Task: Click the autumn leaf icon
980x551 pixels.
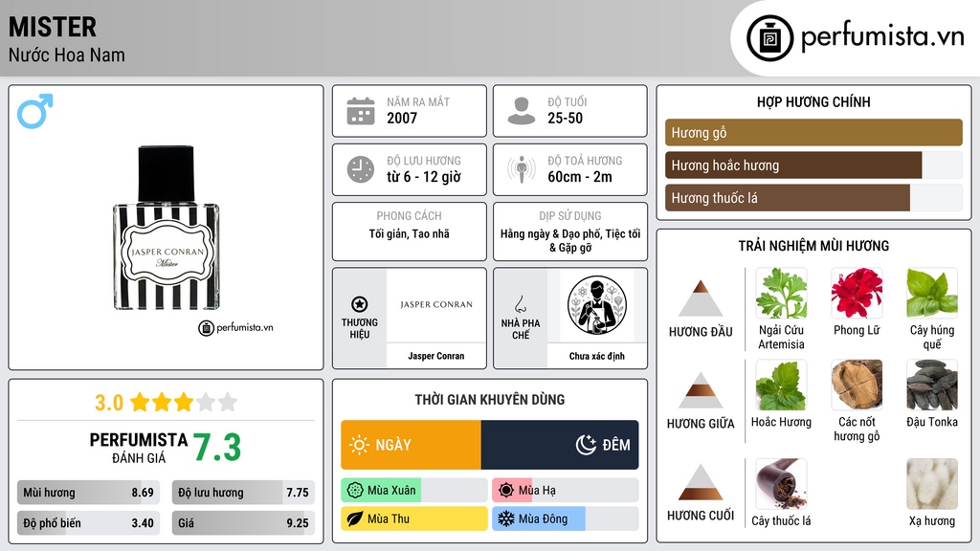Action: pyautogui.click(x=355, y=518)
